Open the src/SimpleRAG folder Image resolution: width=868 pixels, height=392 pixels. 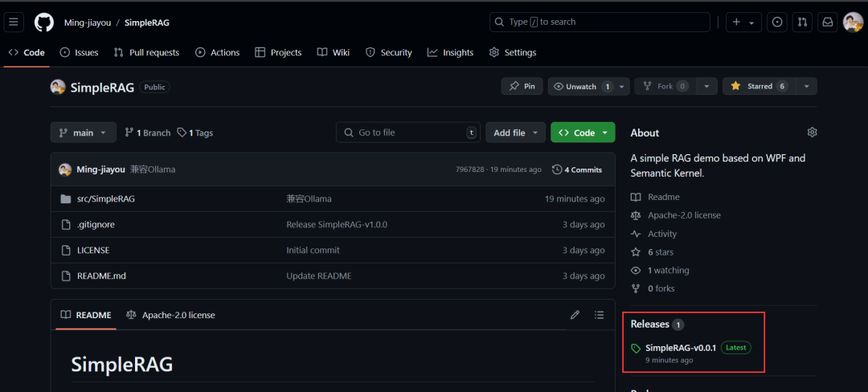pos(105,198)
